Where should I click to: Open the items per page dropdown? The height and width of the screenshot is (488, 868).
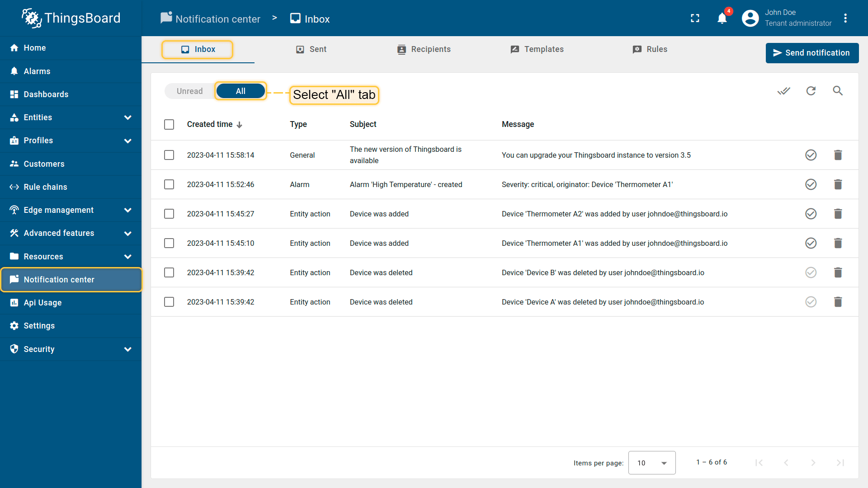651,463
